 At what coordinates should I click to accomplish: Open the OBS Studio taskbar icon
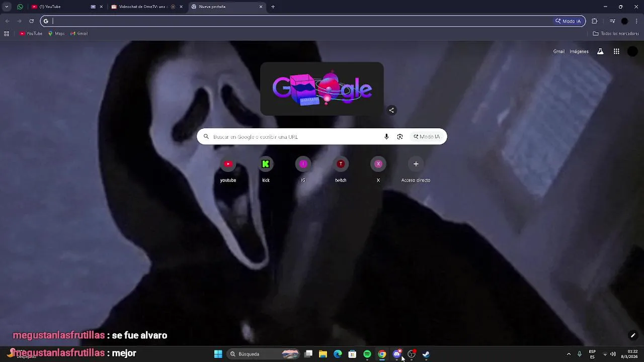tap(412, 354)
